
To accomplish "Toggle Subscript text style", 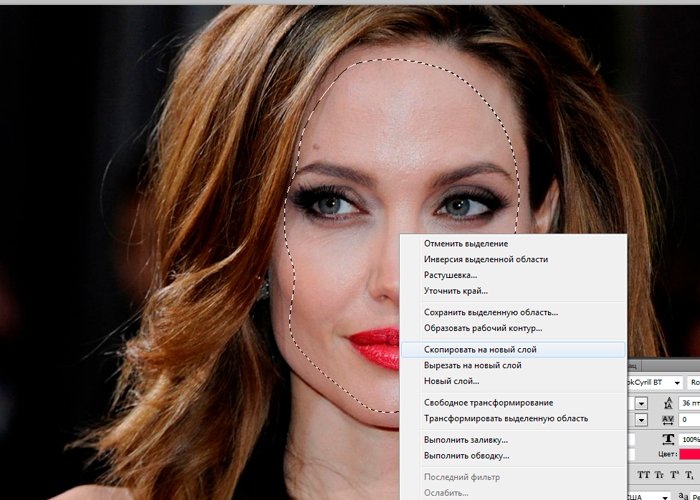I will coord(691,475).
